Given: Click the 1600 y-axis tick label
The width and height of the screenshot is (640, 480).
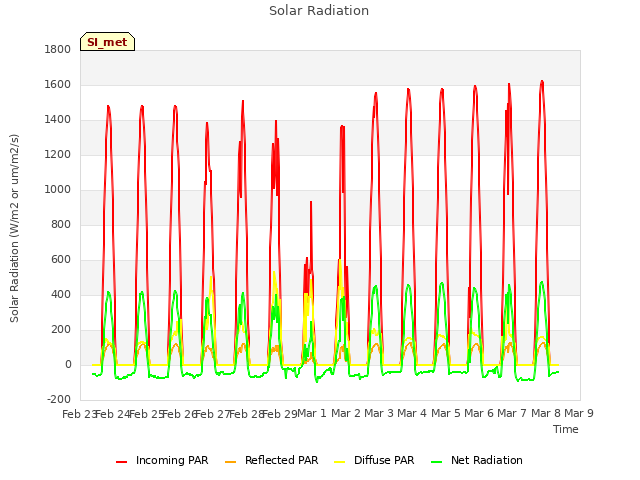Looking at the screenshot, I should (58, 84).
